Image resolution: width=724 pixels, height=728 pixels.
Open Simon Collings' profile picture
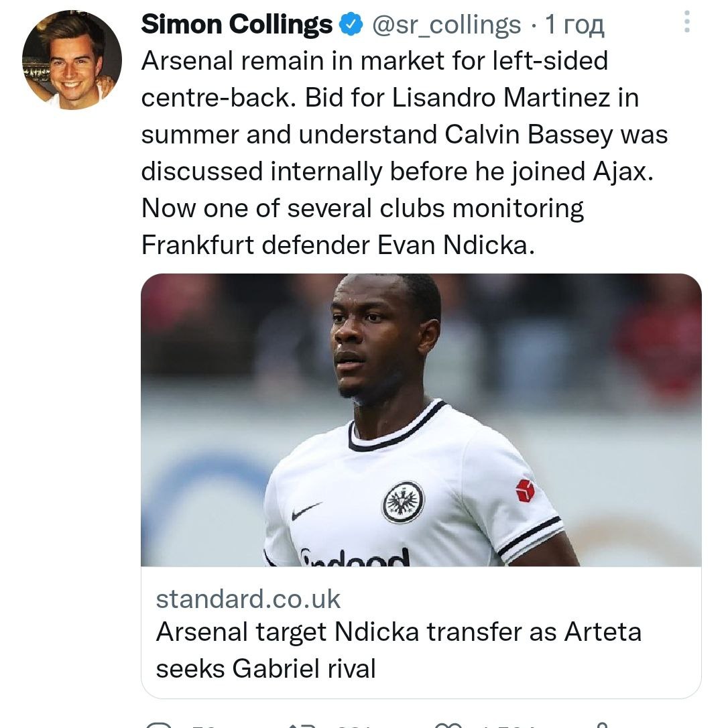(x=72, y=60)
